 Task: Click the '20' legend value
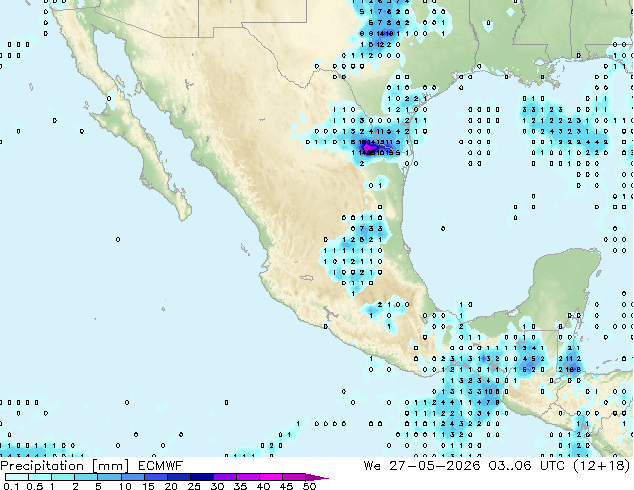[171, 486]
